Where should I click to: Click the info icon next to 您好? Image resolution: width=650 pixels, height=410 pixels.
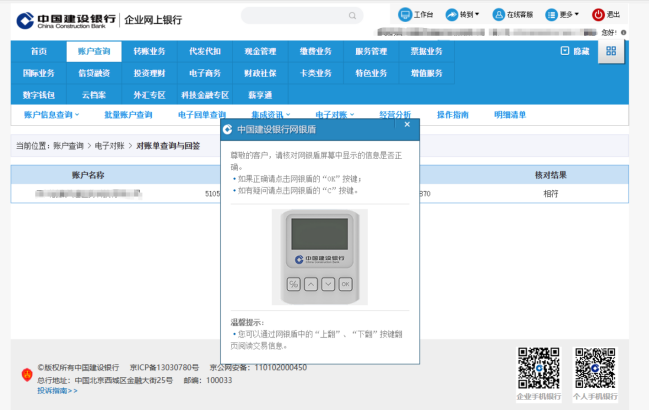[623, 32]
